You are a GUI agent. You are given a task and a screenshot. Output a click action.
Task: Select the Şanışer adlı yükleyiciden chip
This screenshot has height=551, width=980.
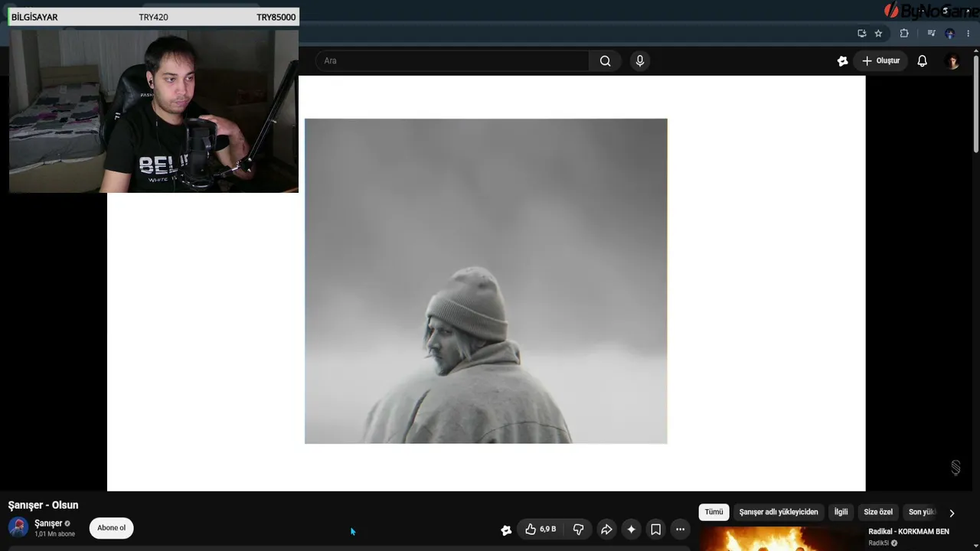click(x=779, y=512)
